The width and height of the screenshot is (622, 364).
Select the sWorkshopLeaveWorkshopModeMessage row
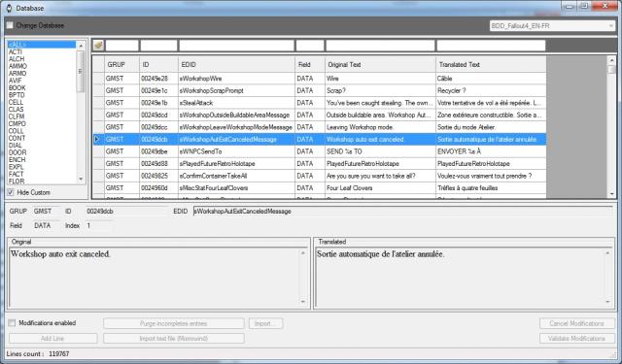320,127
